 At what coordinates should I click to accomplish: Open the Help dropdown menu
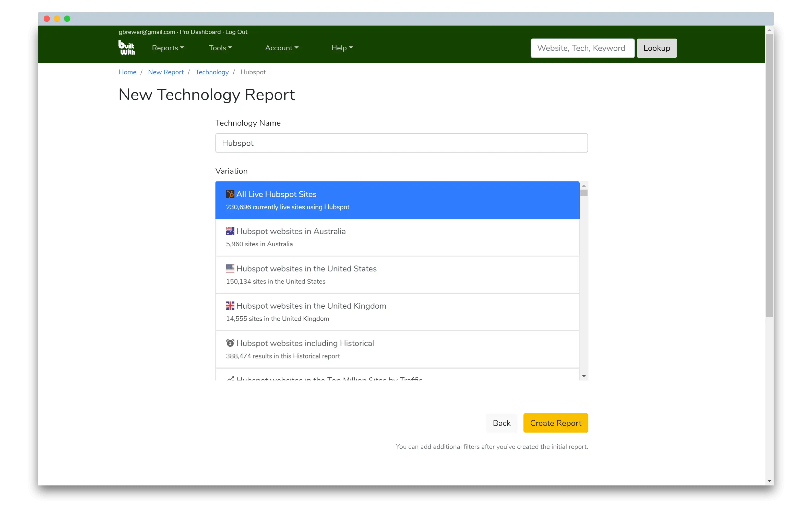click(x=342, y=48)
